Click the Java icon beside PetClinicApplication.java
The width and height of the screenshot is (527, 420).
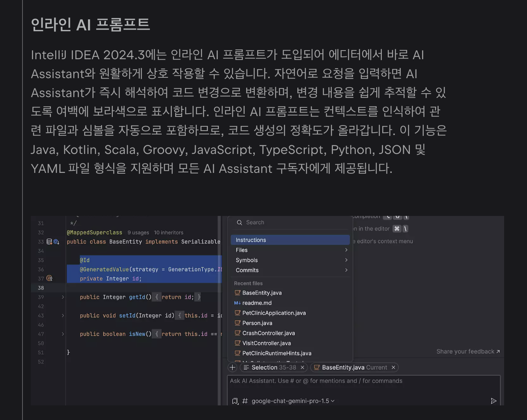pos(237,313)
